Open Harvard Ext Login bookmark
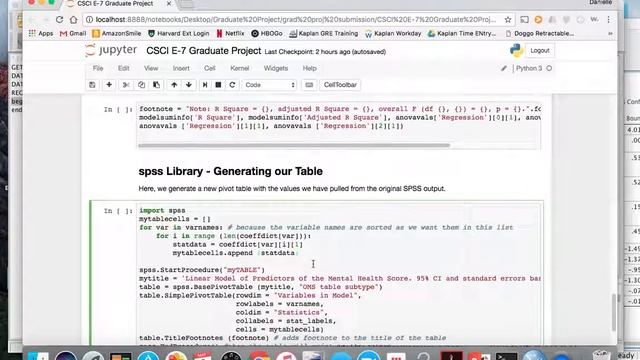This screenshot has height=360, width=640. pyautogui.click(x=178, y=33)
